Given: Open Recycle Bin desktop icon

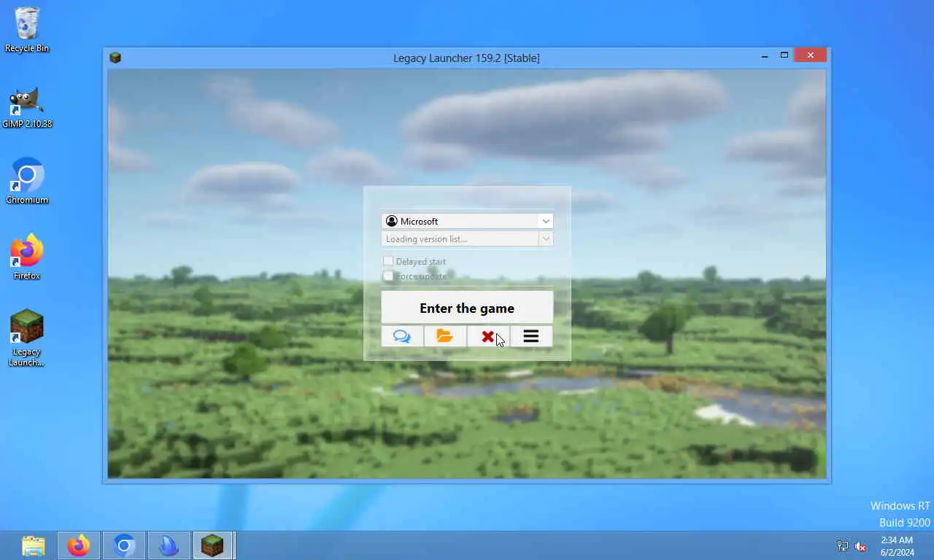Looking at the screenshot, I should point(27,30).
